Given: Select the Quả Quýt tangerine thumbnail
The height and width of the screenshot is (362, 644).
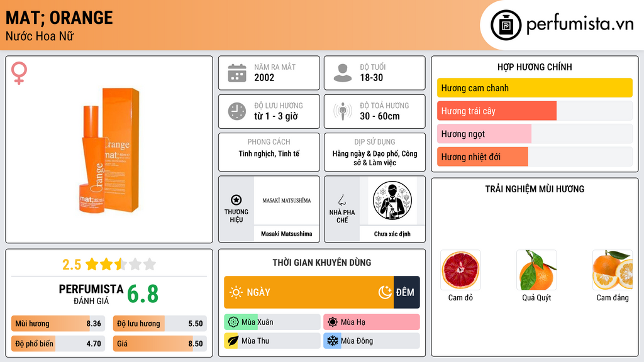Looking at the screenshot, I should (536, 270).
